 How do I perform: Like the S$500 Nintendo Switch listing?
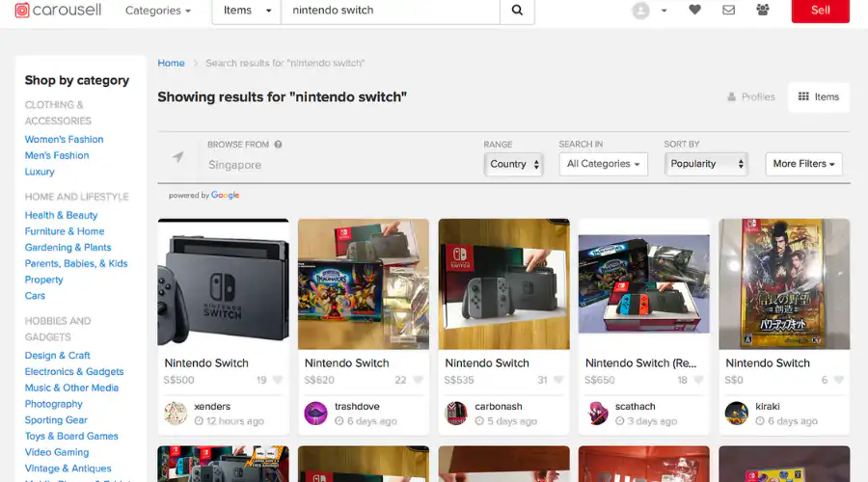click(x=278, y=380)
